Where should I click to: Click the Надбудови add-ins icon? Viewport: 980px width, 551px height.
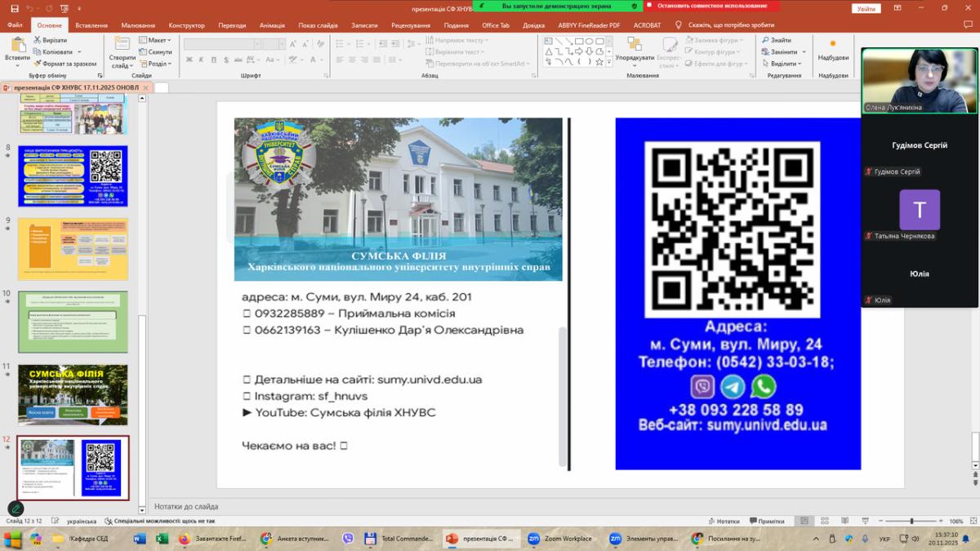click(832, 46)
